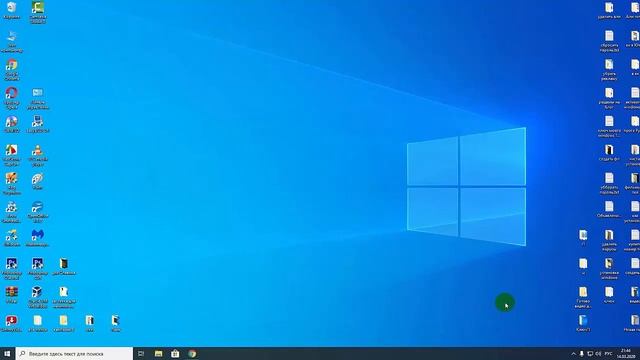The image size is (640, 360).
Task: Open the Windows Start menu
Action: click(x=7, y=353)
